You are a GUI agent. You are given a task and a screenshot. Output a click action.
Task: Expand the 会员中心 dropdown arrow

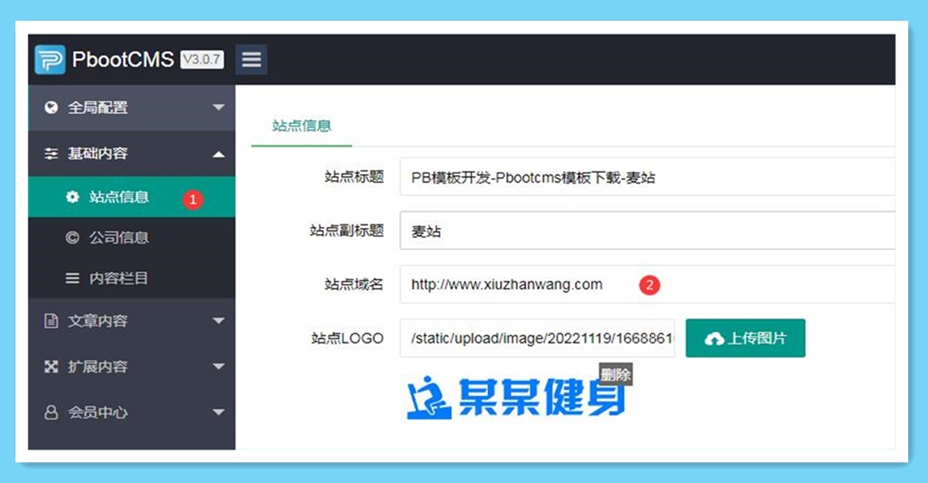click(x=218, y=412)
